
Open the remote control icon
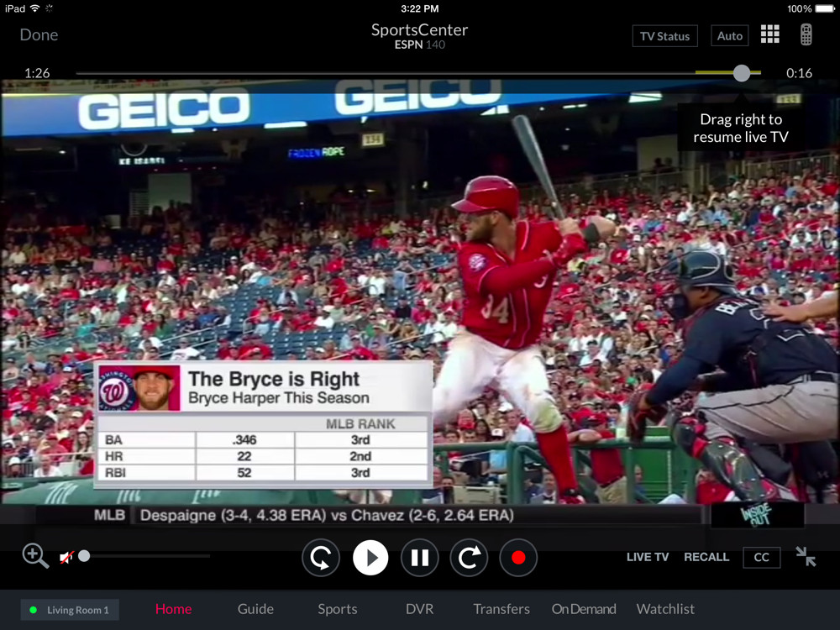806,34
